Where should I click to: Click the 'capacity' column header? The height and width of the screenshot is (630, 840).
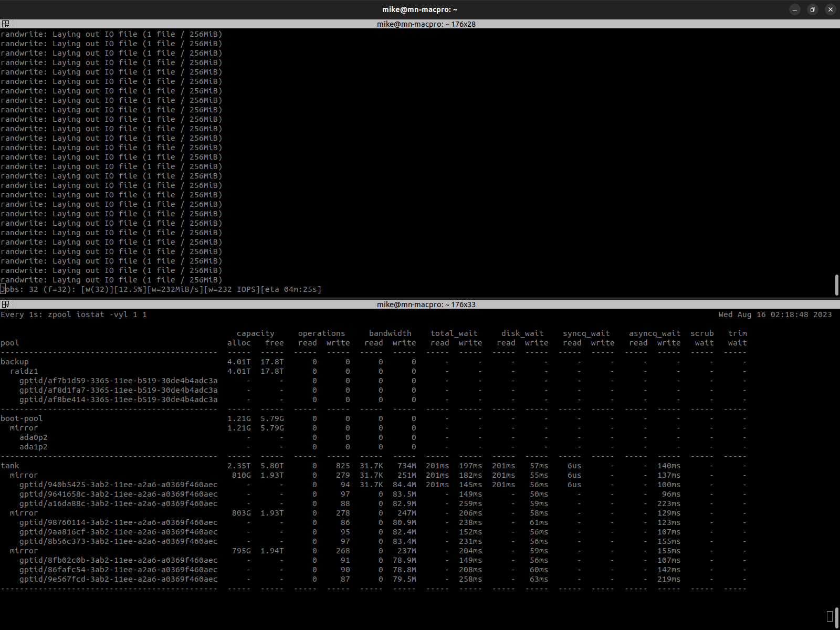pos(255,333)
